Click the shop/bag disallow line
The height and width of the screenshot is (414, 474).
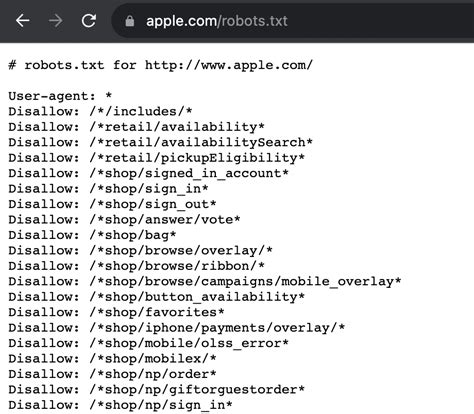(92, 235)
